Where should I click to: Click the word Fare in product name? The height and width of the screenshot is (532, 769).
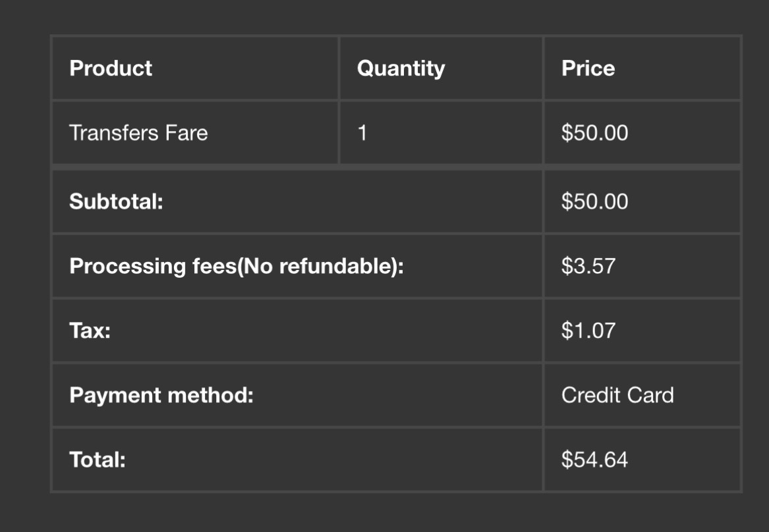(186, 133)
